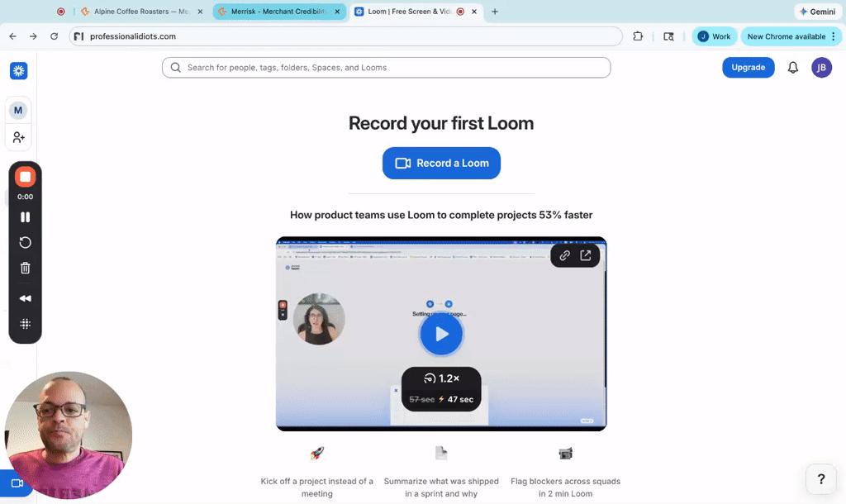This screenshot has height=504, width=846.
Task: Click Record a Loom button
Action: 441,163
